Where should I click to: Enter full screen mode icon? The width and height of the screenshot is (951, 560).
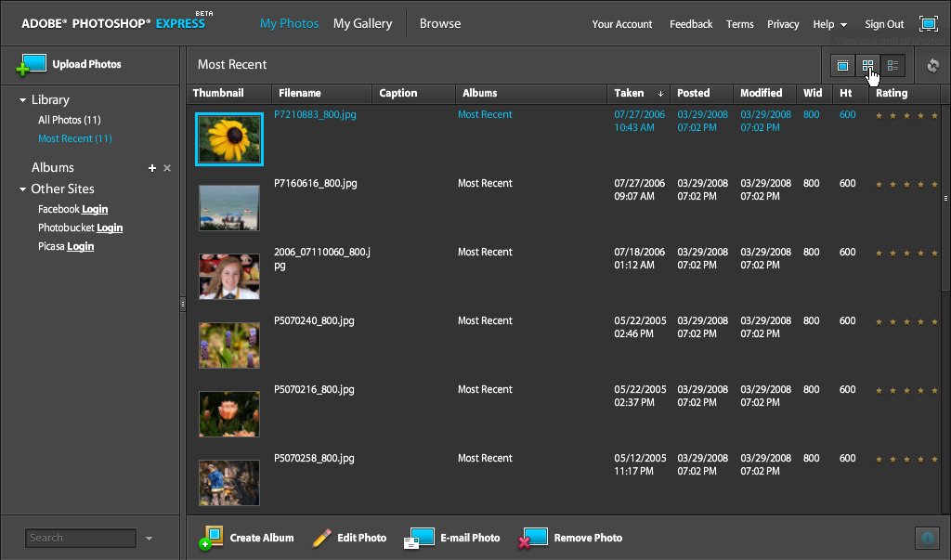click(928, 24)
